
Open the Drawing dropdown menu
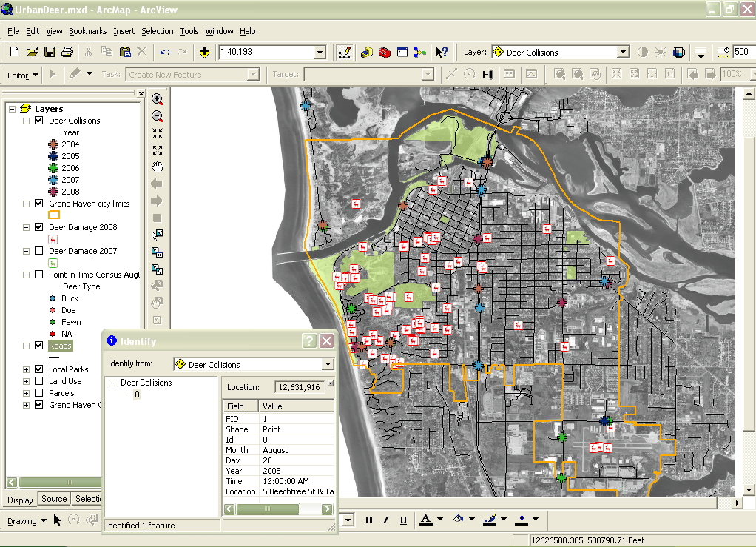pos(27,521)
